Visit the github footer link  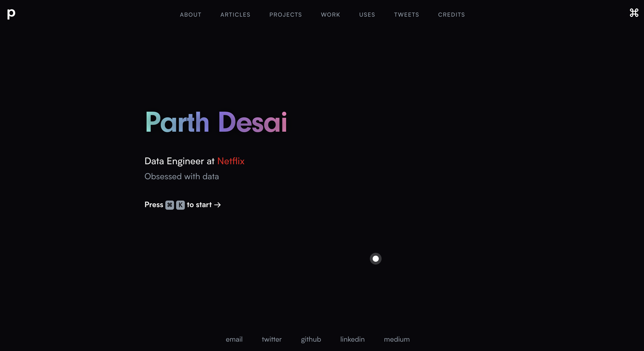point(311,339)
